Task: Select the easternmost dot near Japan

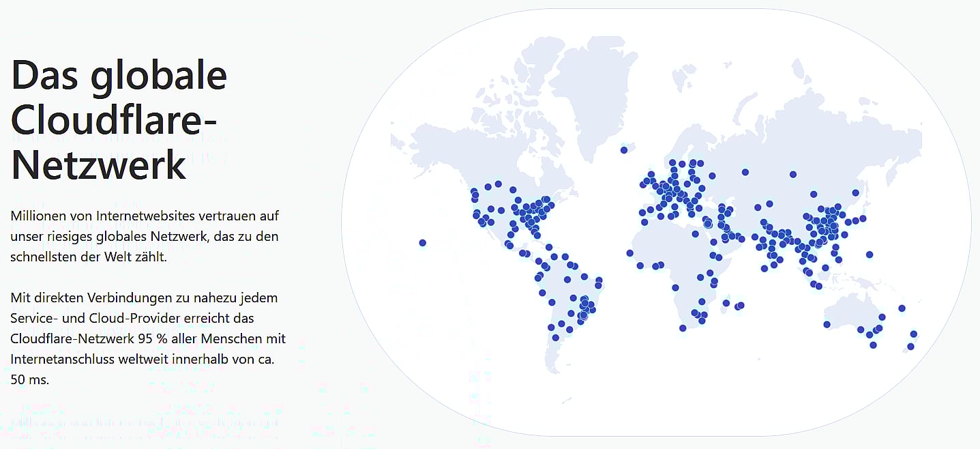Action: [863, 218]
